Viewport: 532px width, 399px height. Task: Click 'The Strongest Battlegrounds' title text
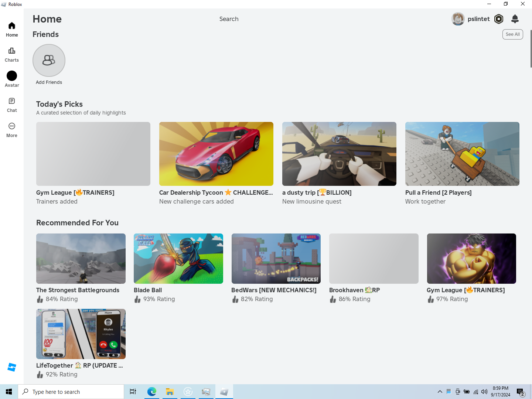[78, 290]
